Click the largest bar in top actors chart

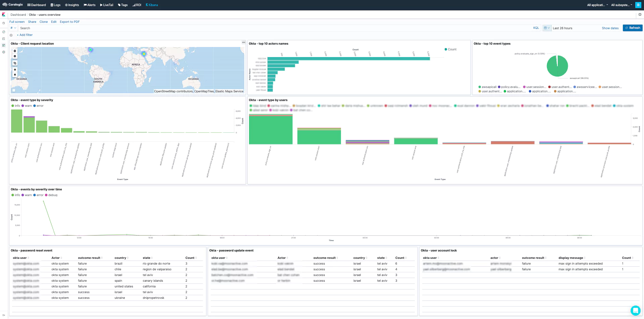(349, 58)
